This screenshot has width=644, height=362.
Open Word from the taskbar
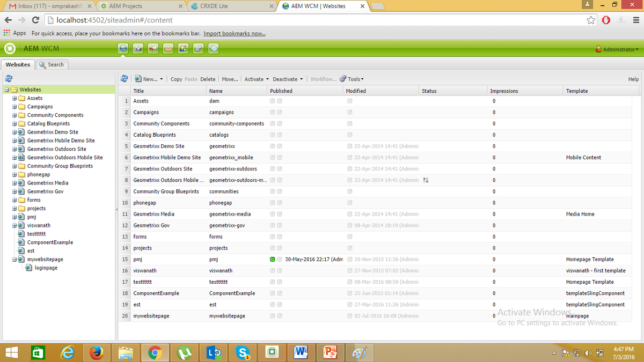(301, 352)
